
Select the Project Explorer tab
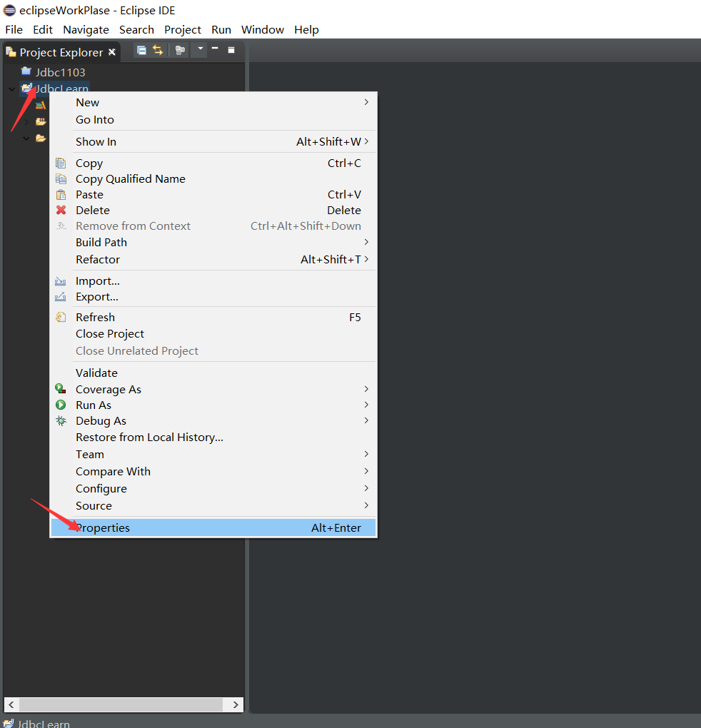point(61,52)
